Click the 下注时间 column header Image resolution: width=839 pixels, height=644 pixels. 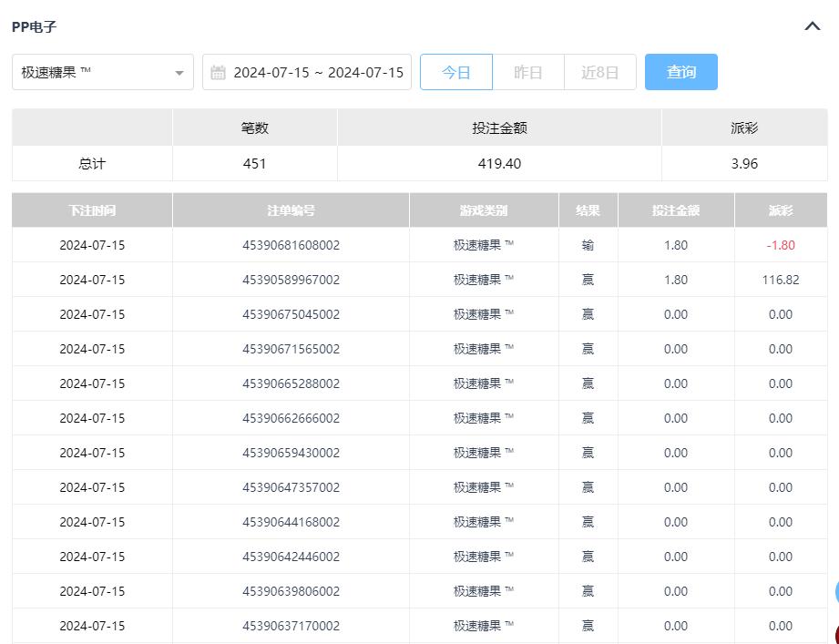(92, 210)
